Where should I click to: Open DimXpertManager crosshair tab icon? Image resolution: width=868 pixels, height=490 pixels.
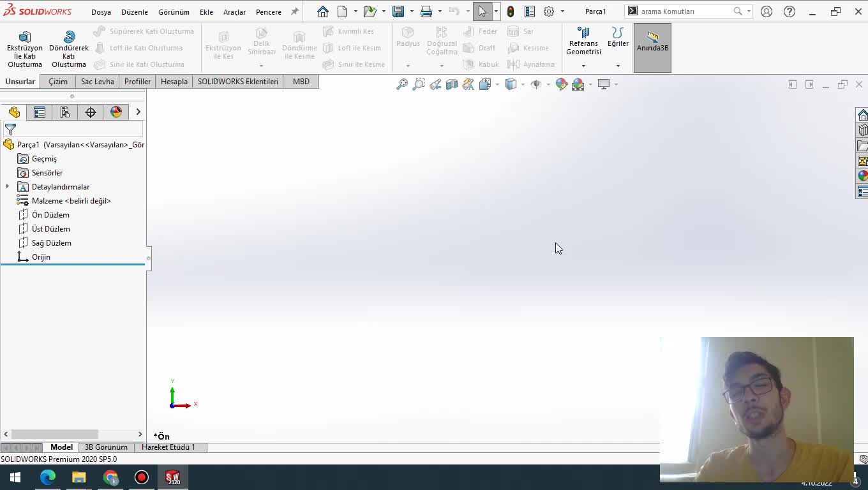pyautogui.click(x=91, y=112)
